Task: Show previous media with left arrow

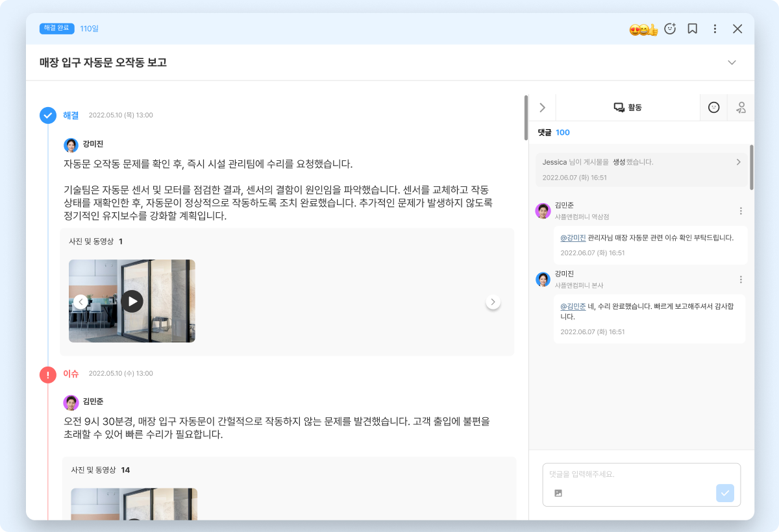Action: tap(80, 302)
